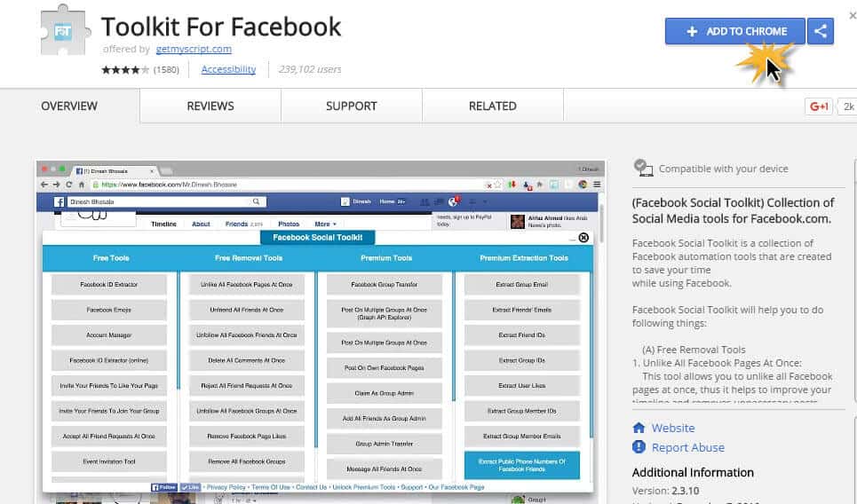Click the Google +1 button

[818, 106]
